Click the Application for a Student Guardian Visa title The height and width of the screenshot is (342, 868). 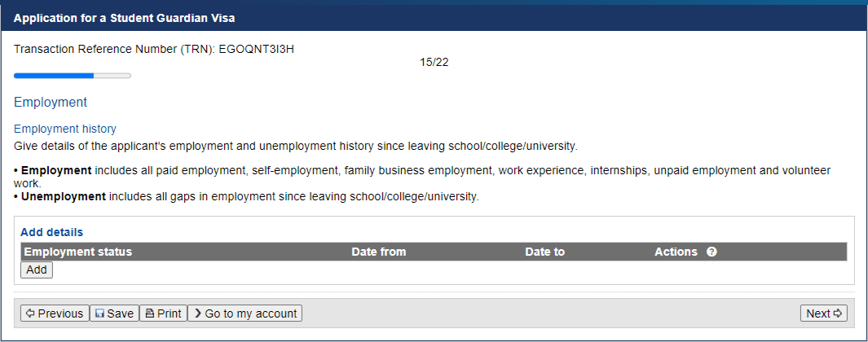tap(124, 18)
